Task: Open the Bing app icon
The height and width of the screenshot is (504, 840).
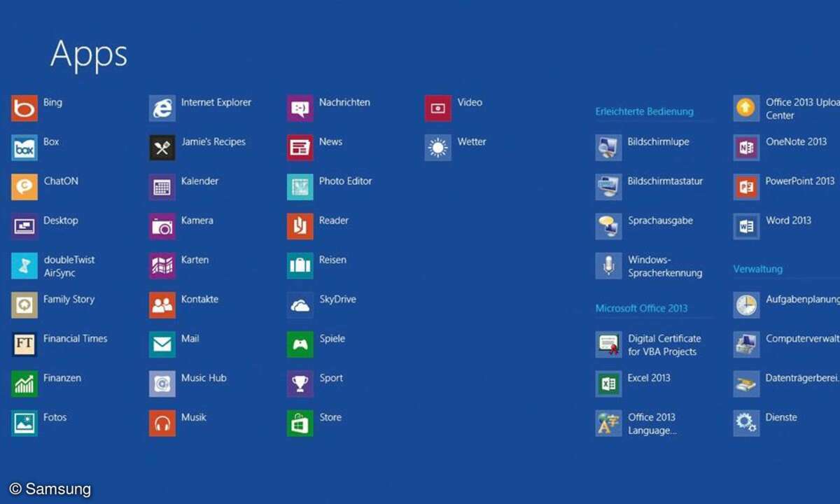Action: click(24, 108)
